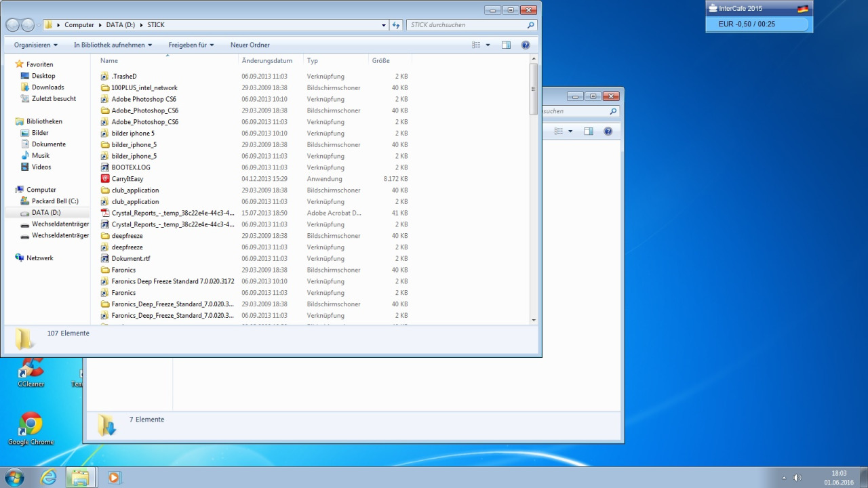Select the BOOTEX.LOG shortcut icon
The width and height of the screenshot is (868, 488).
105,167
